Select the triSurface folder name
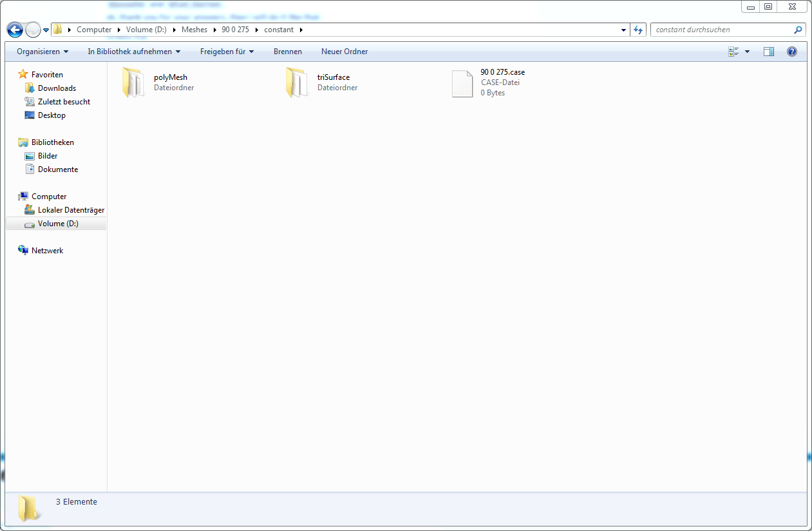Screen dimensions: 812x531 (x=334, y=77)
